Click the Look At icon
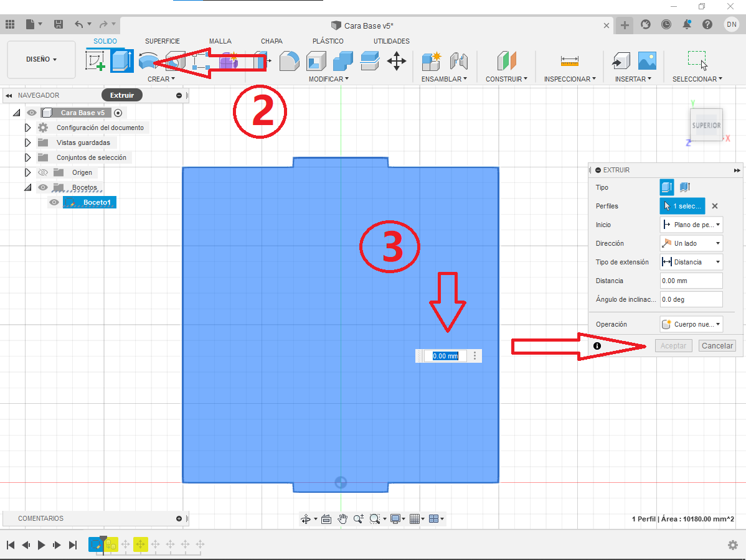746x560 pixels. [x=326, y=519]
